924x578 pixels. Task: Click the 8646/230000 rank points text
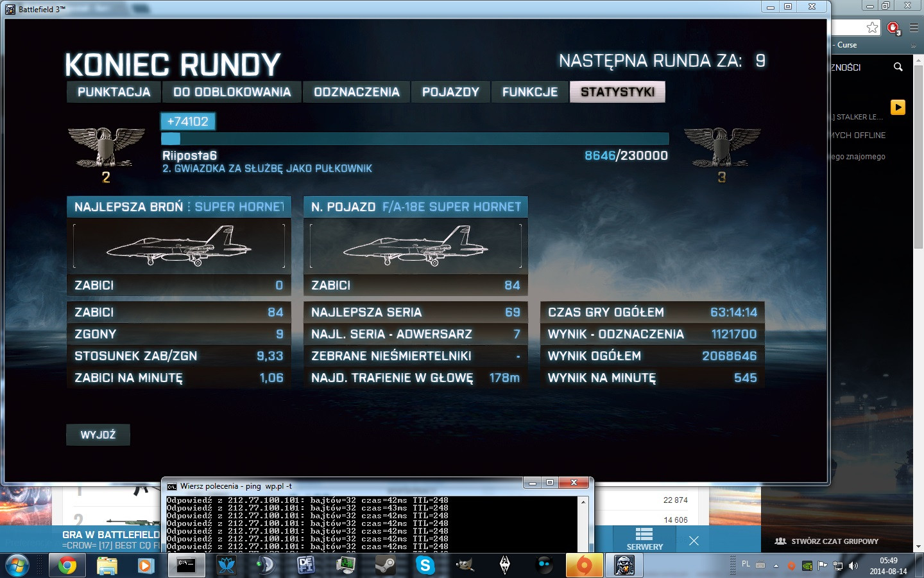[x=626, y=155]
